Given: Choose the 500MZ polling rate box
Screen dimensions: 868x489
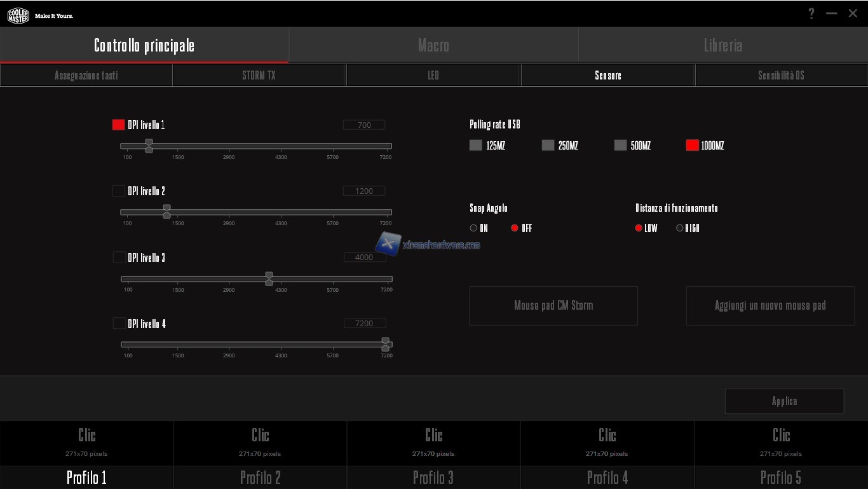Looking at the screenshot, I should pyautogui.click(x=620, y=145).
